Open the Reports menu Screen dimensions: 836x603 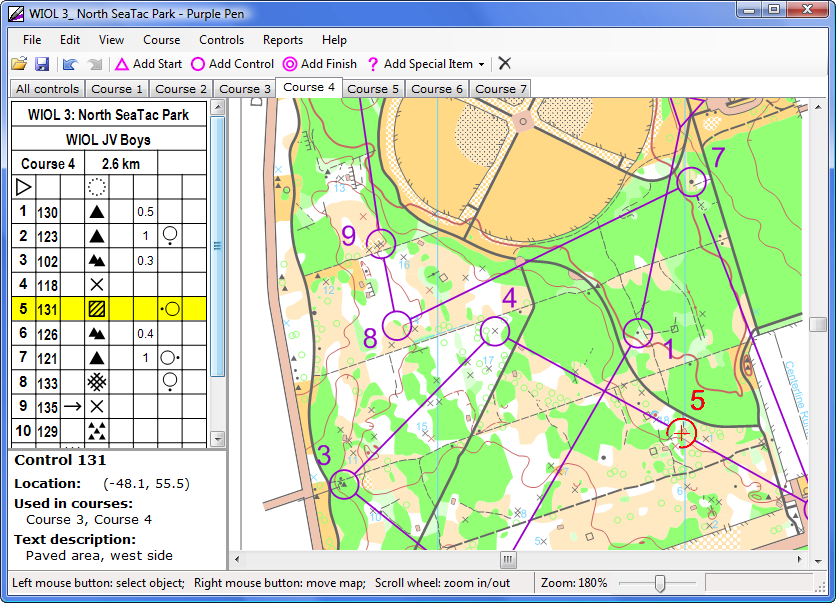coord(283,40)
